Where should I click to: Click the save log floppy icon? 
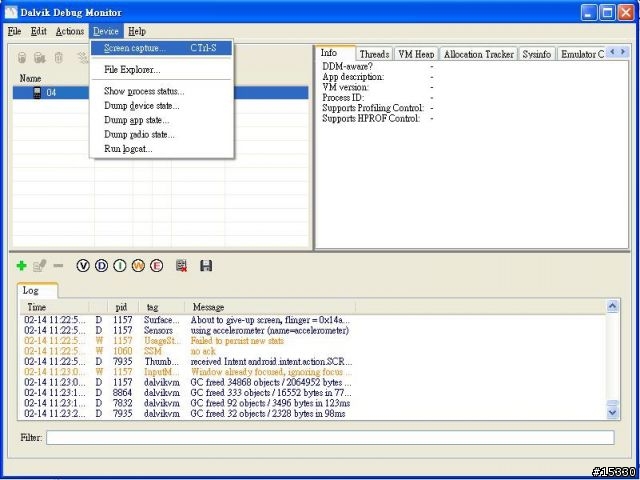pos(206,266)
